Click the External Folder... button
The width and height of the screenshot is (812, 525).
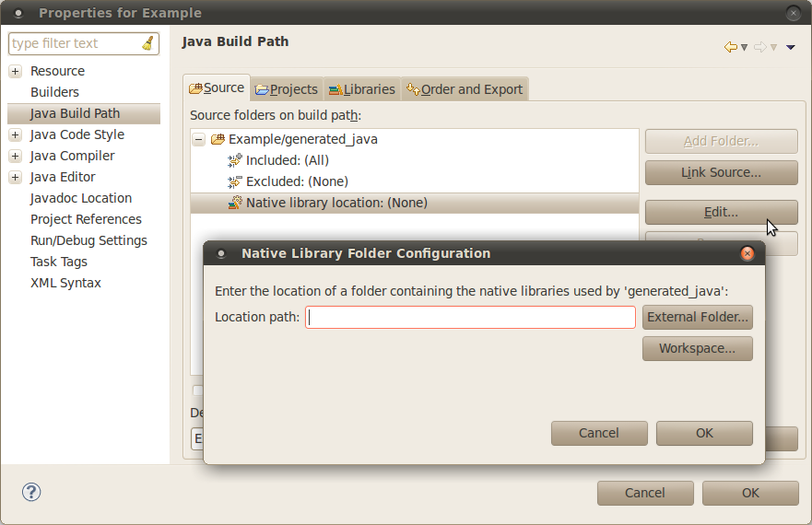pos(698,317)
